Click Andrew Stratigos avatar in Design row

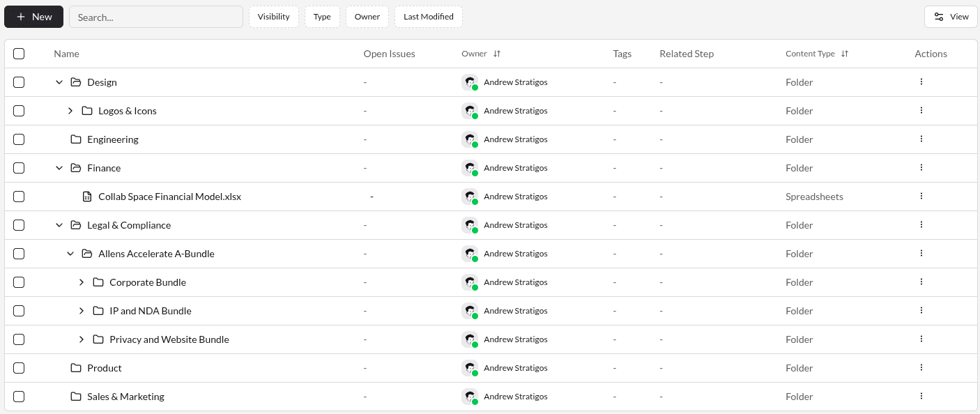click(470, 82)
